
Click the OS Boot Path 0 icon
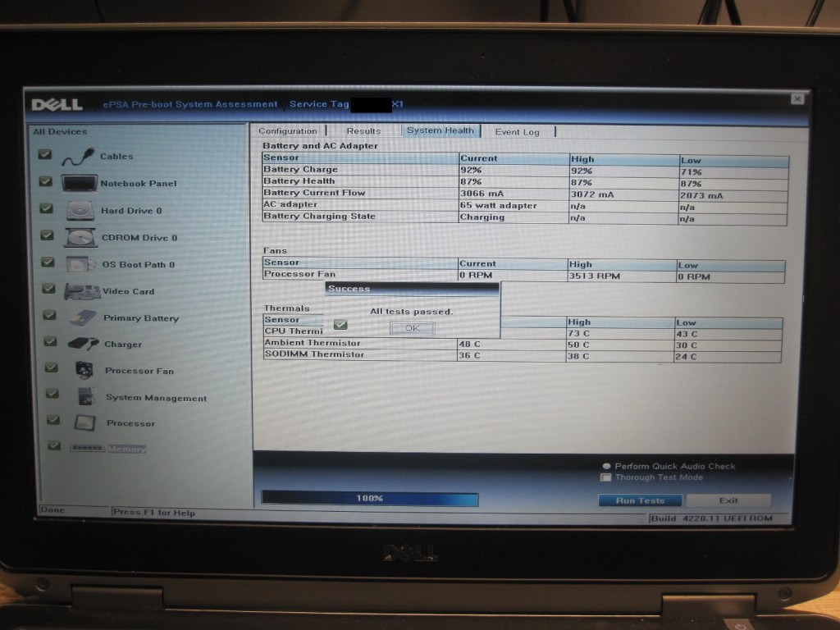coord(81,264)
